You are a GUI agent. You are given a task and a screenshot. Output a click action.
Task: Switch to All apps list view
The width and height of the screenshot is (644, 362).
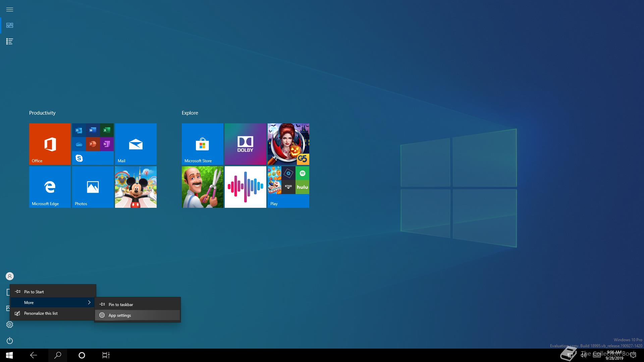[x=10, y=42]
